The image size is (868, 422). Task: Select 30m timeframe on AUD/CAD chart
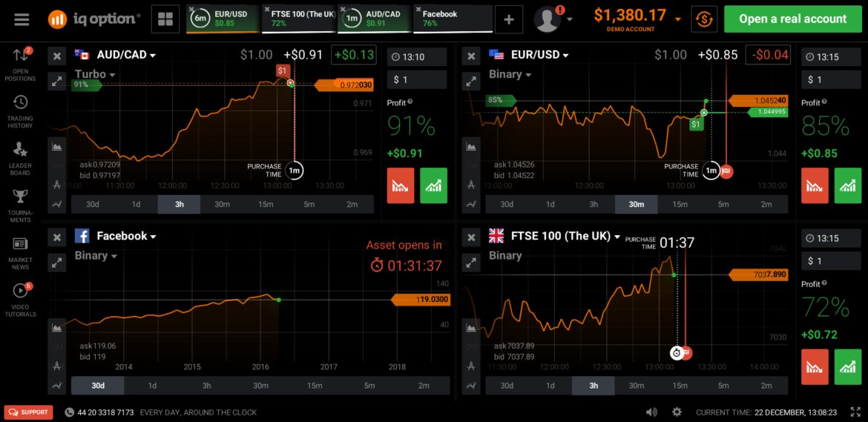[222, 204]
